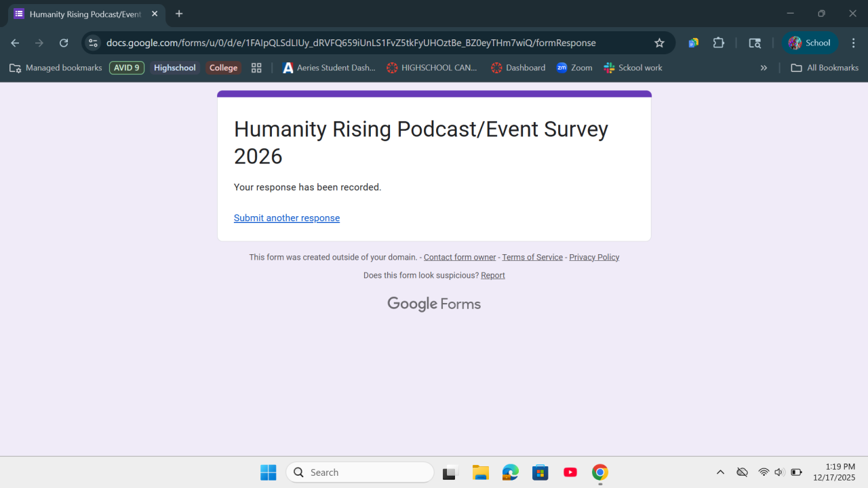Click the Contact form owner link

point(460,257)
